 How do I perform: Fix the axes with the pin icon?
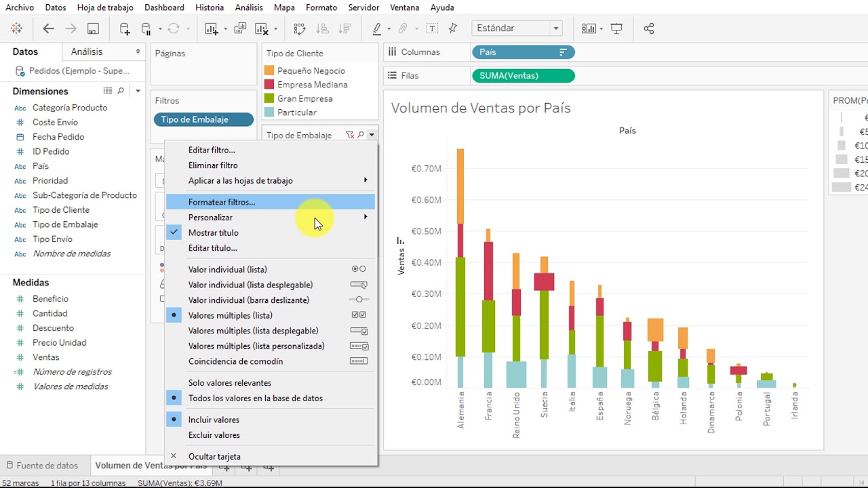click(453, 28)
